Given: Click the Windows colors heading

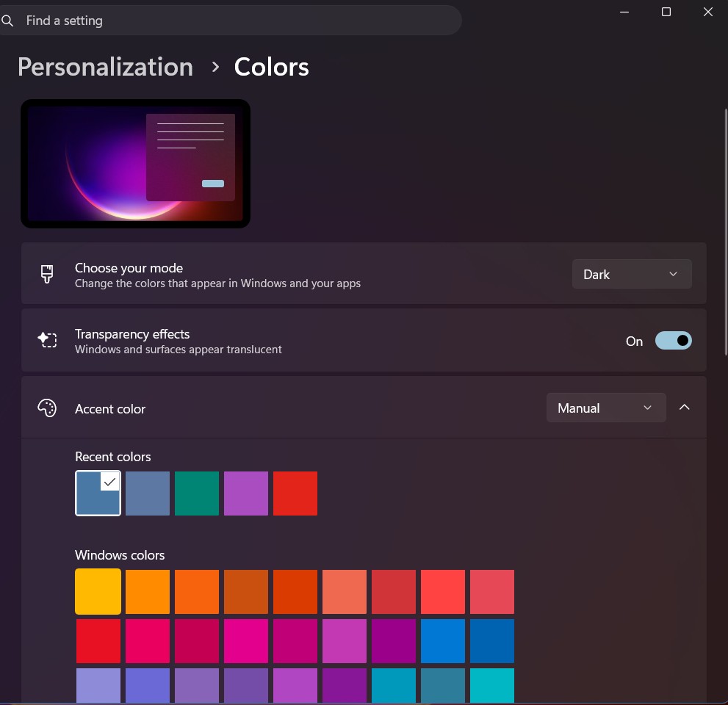Looking at the screenshot, I should (x=120, y=555).
